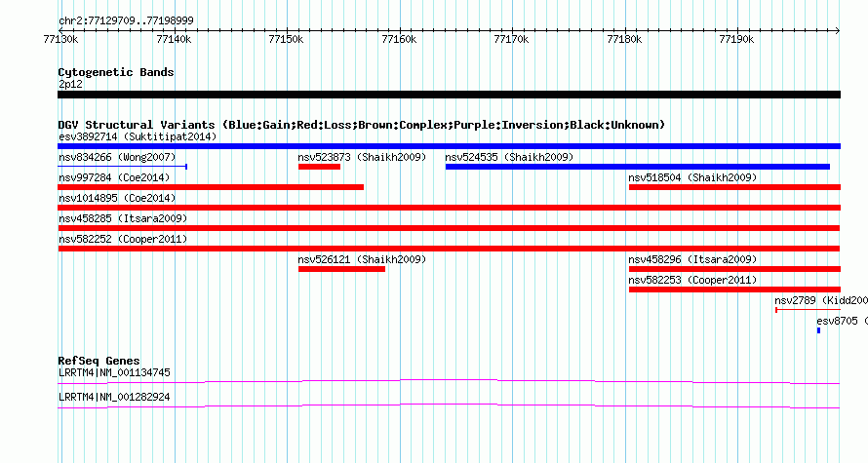This screenshot has width=868, height=463.
Task: Click the chr2:77129709..77198999 coordinate label
Action: click(126, 20)
